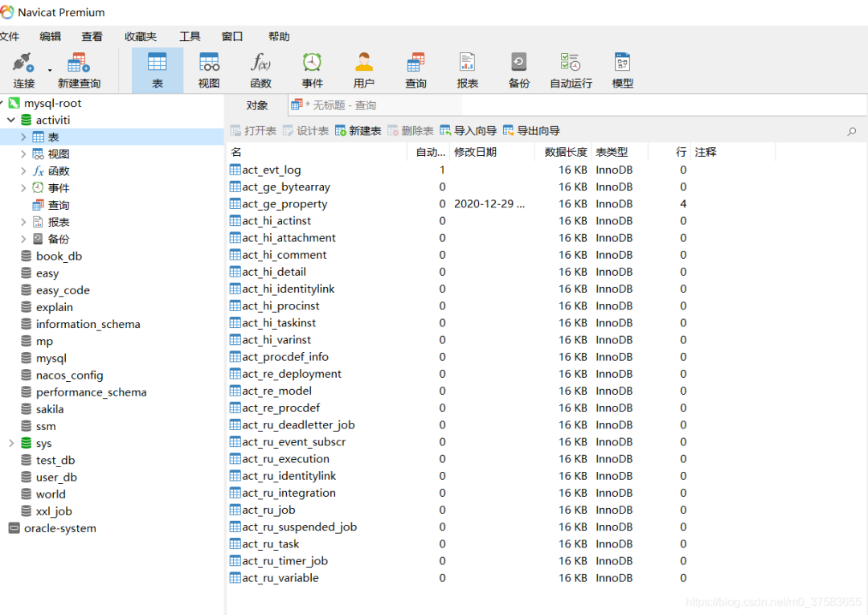Click the book_db database icon
This screenshot has width=868, height=615.
26,256
